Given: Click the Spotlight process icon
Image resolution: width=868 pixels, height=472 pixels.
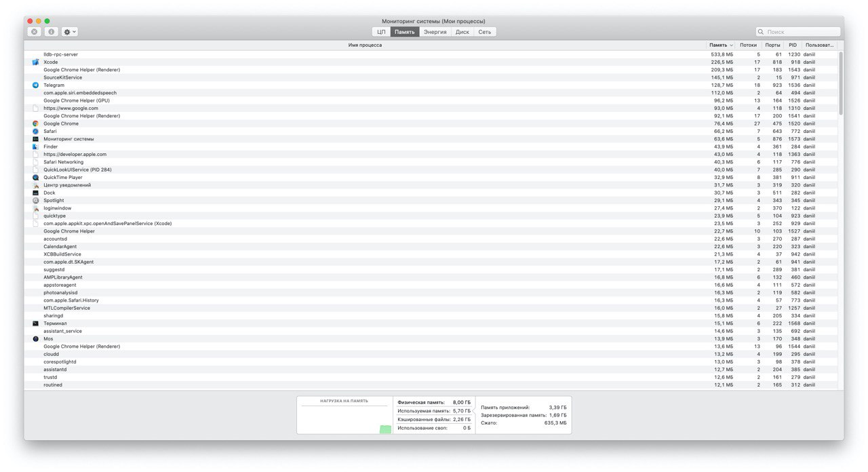Looking at the screenshot, I should 36,200.
